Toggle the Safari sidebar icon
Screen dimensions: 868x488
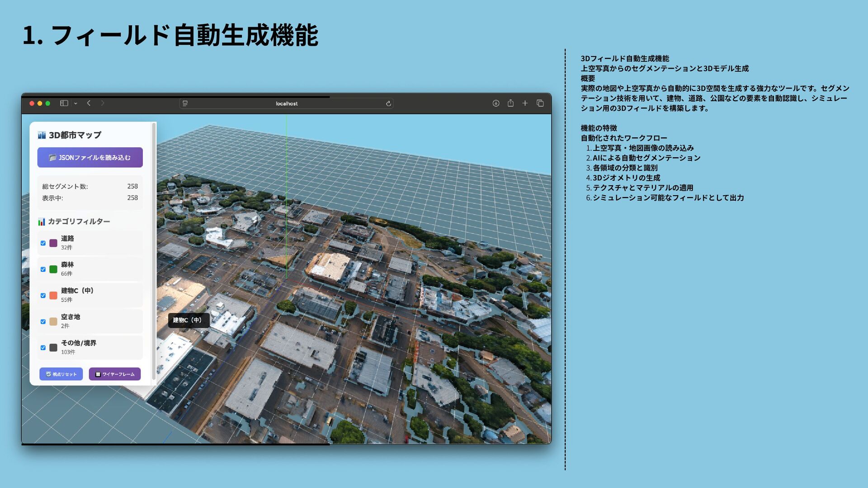click(x=64, y=103)
